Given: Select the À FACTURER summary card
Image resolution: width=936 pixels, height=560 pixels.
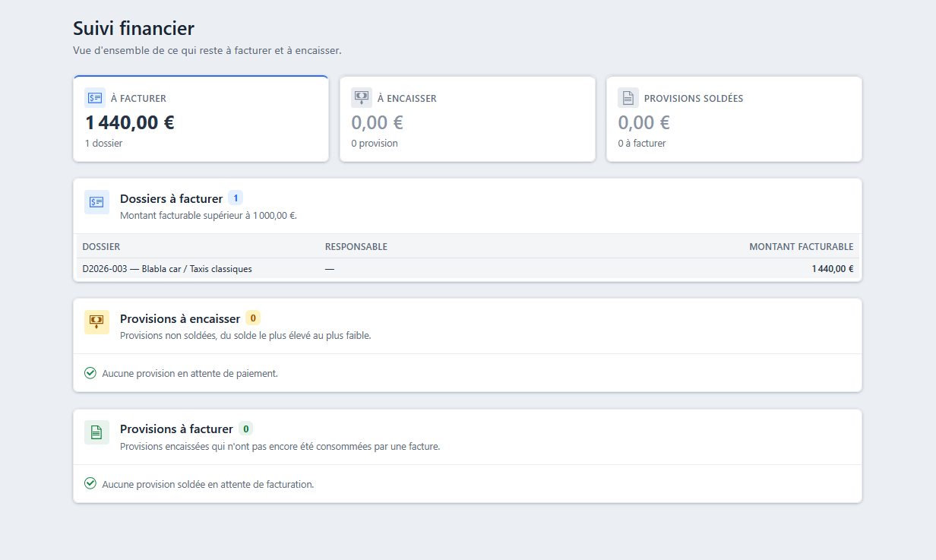Looking at the screenshot, I should tap(201, 119).
